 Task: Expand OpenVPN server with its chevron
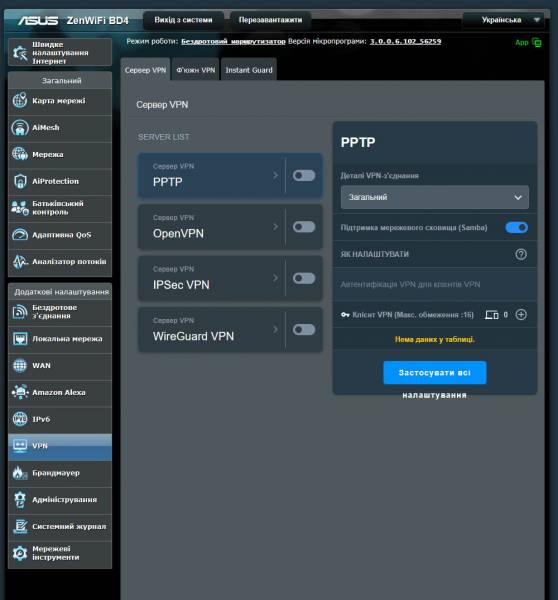tap(275, 227)
